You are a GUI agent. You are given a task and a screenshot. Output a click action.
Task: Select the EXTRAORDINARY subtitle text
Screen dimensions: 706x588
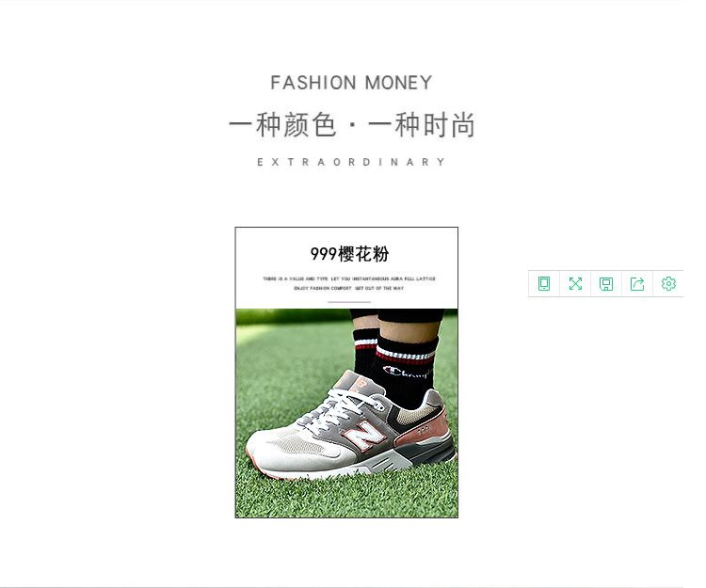pos(351,162)
